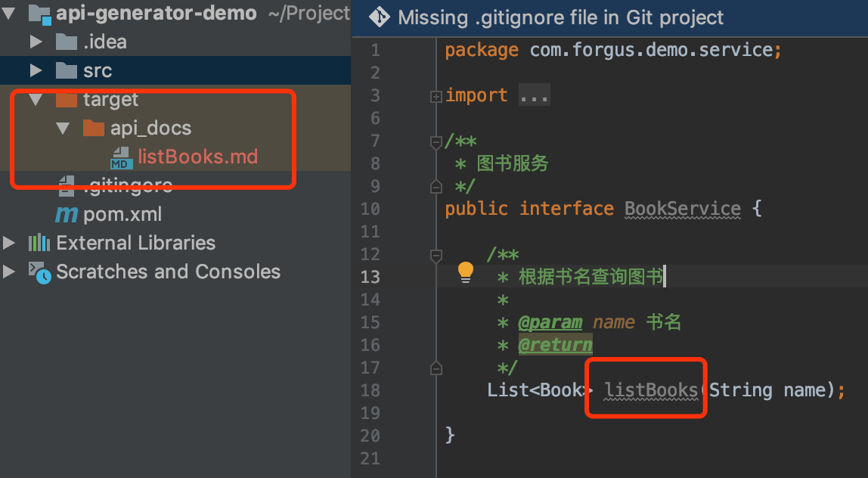
Task: Click the Maven pom.xml file icon
Action: (x=67, y=215)
